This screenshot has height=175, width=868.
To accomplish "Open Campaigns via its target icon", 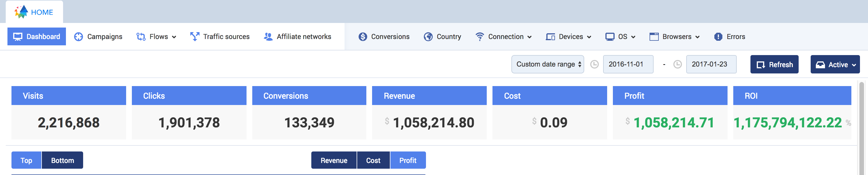I will point(79,37).
